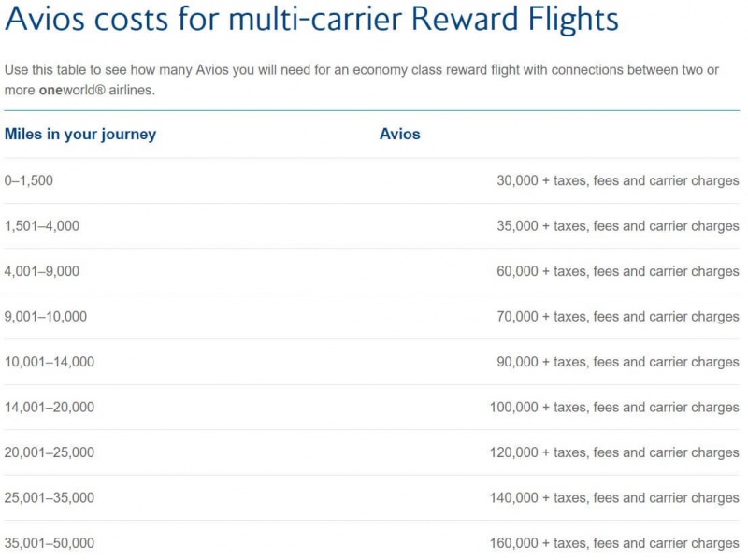748x560 pixels.
Task: Select the '20,001–25,000' miles range
Action: (50, 452)
